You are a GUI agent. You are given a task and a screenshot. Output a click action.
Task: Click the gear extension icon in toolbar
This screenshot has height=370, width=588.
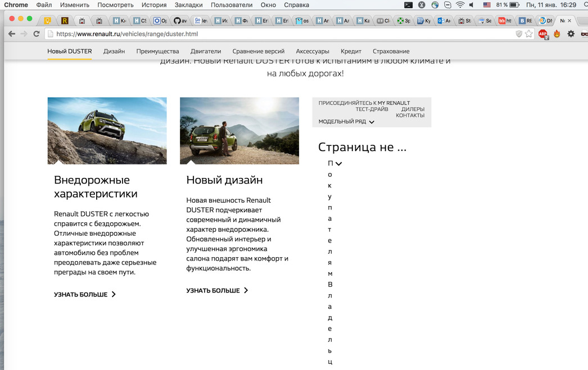point(571,34)
